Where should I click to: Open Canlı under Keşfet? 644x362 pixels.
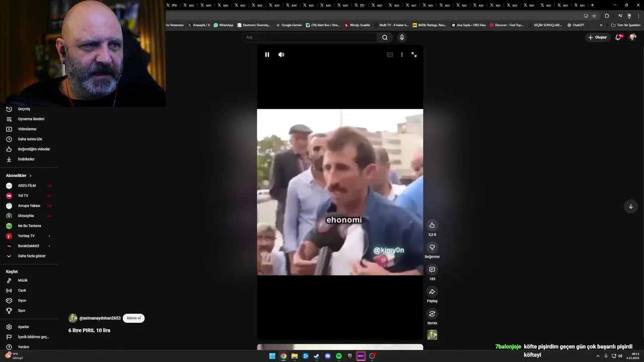click(22, 291)
